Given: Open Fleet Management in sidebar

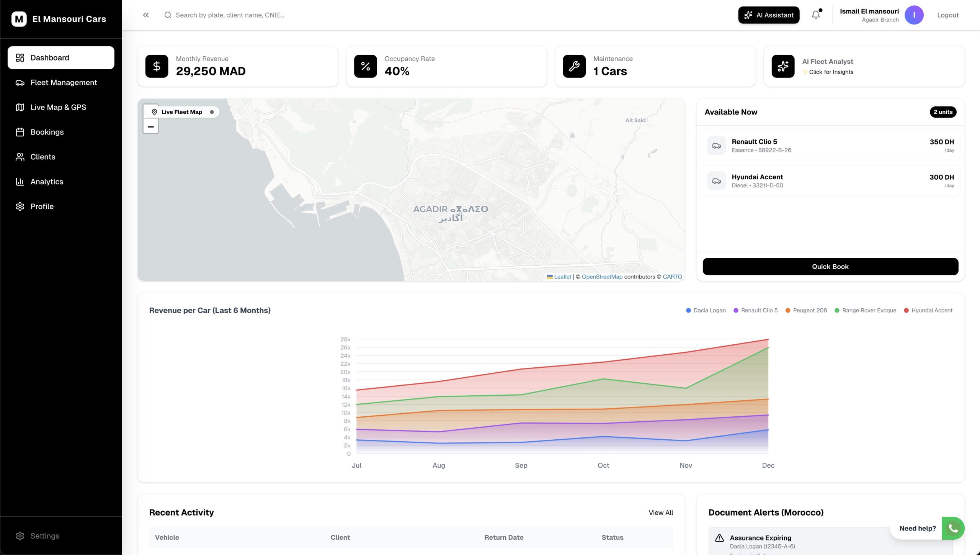Looking at the screenshot, I should point(64,82).
